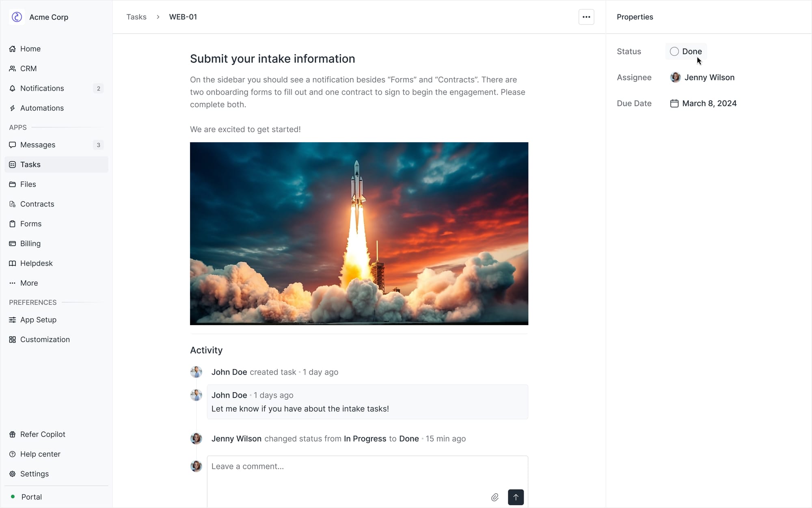Go to Notifications page
Screen dimensions: 812x508
point(42,88)
